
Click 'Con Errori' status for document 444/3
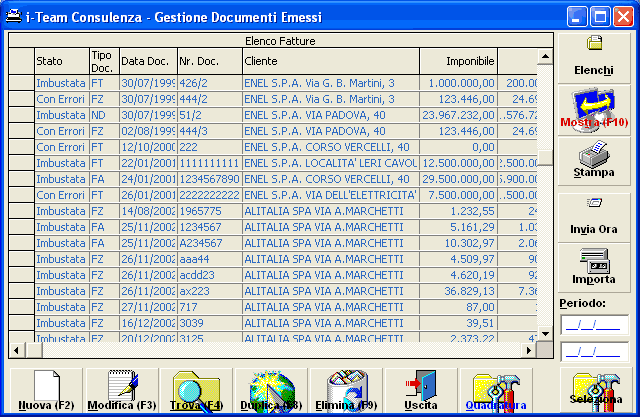point(62,131)
